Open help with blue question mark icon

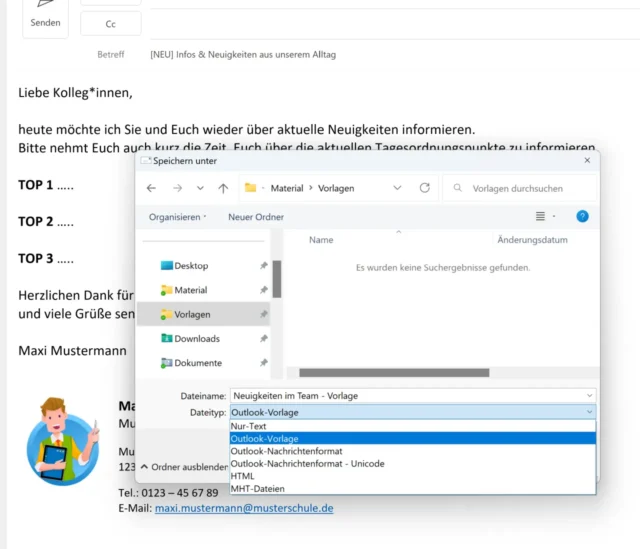tap(582, 216)
